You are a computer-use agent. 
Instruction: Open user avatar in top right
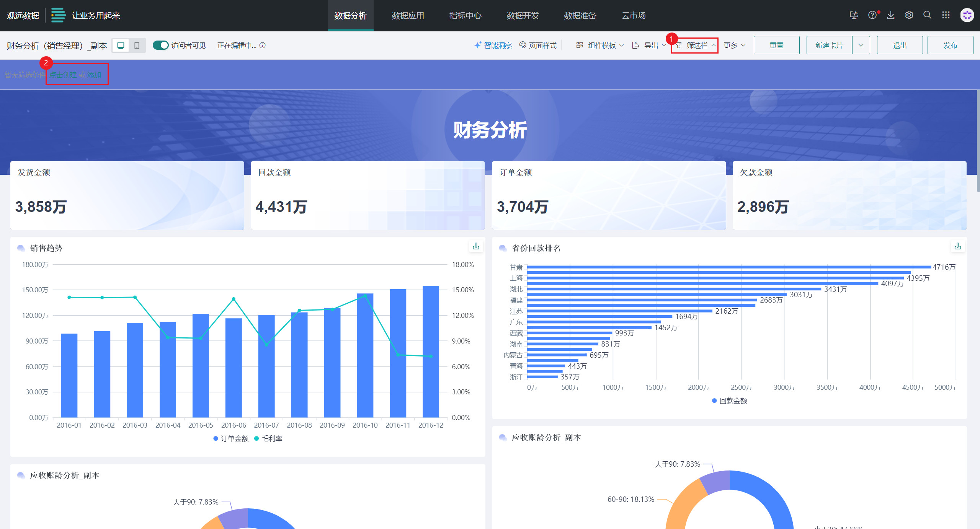967,15
